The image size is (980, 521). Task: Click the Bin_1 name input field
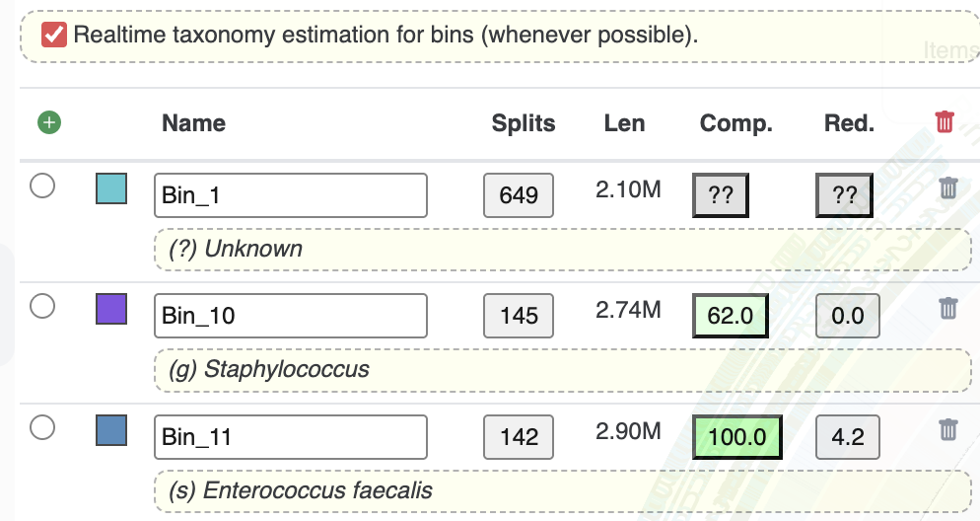coord(290,195)
